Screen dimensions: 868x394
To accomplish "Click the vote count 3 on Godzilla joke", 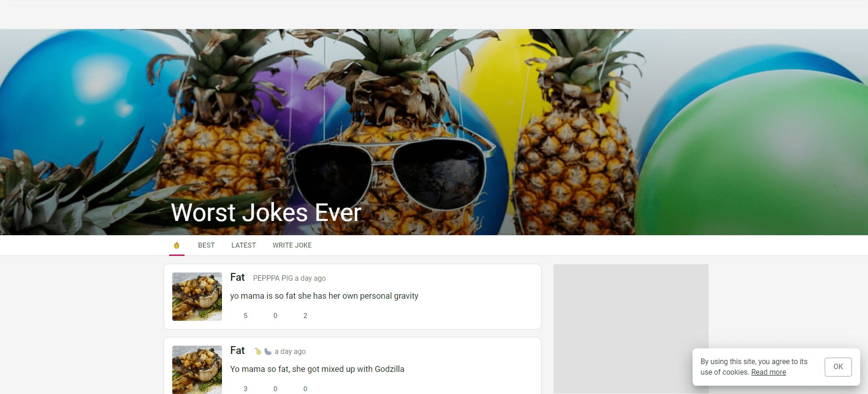I will (245, 389).
